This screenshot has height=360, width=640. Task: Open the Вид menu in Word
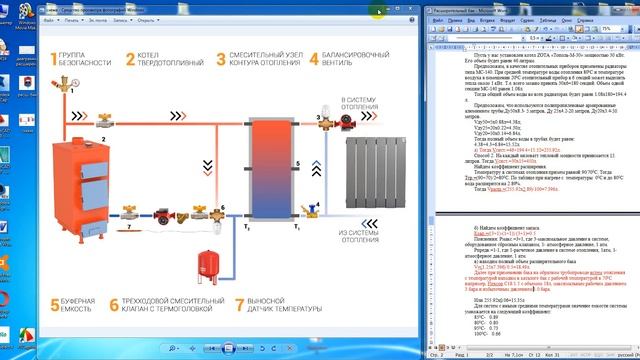(x=471, y=20)
